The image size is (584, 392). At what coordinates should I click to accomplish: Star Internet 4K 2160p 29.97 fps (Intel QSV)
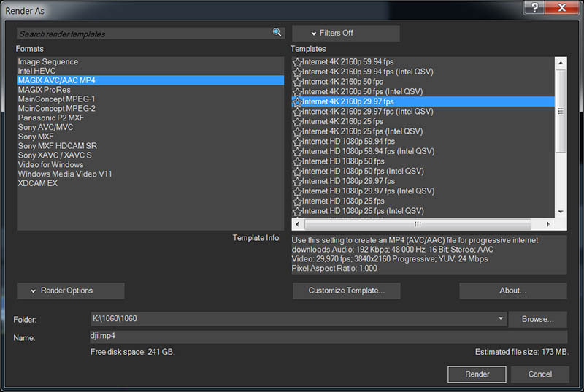tap(297, 112)
